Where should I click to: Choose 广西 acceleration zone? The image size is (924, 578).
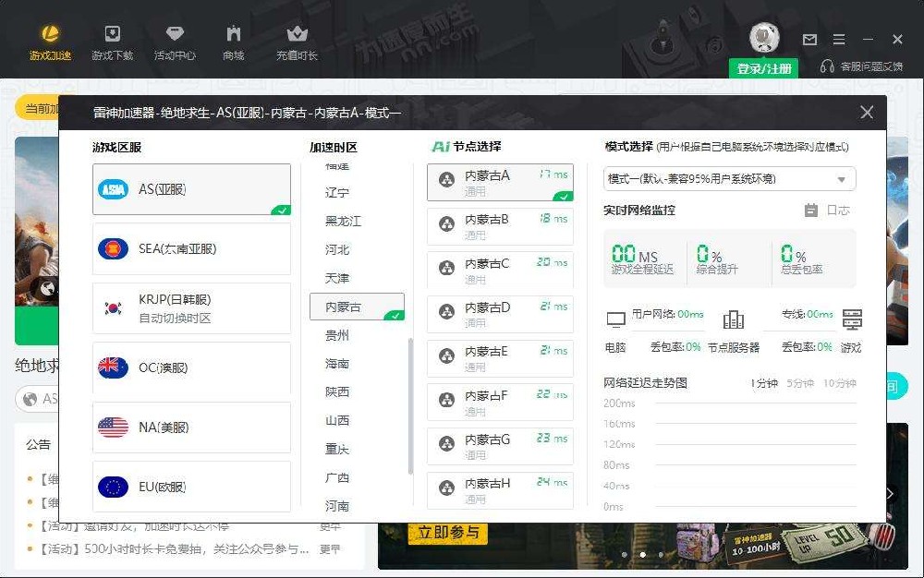coord(337,477)
